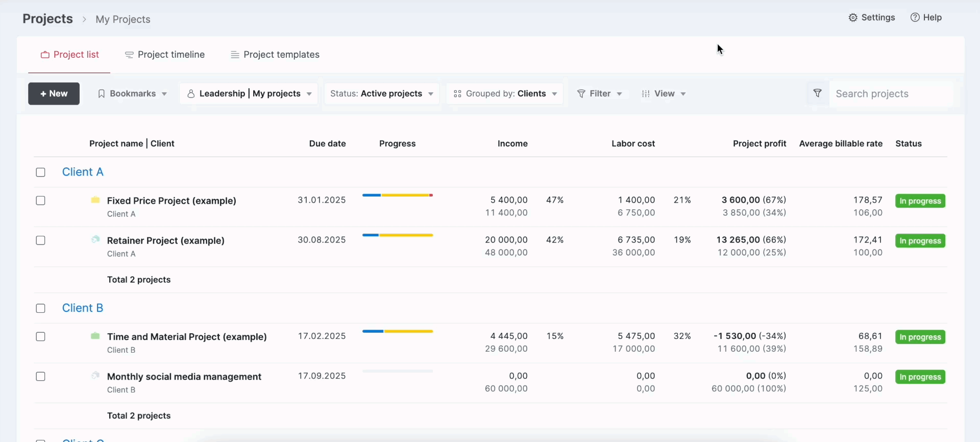The height and width of the screenshot is (442, 980).
Task: Open the Status: Active projects dropdown
Action: pyautogui.click(x=382, y=94)
